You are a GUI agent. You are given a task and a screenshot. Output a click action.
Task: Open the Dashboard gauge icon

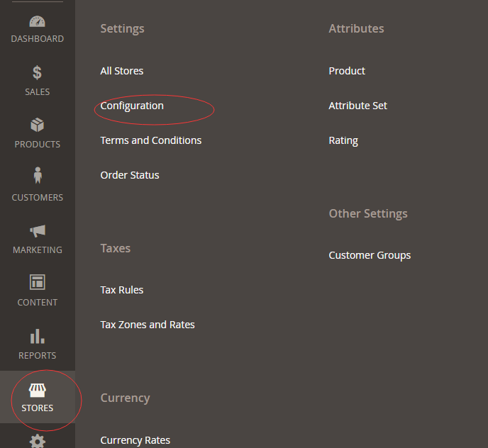[38, 21]
